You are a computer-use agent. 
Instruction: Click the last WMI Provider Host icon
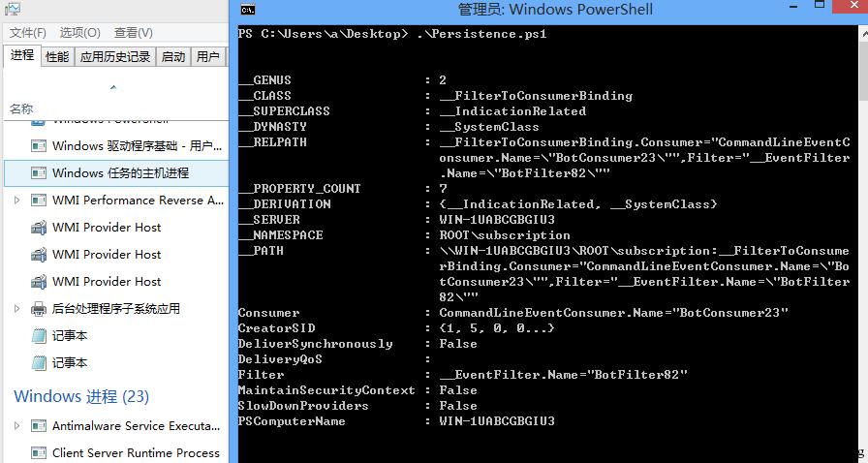tap(38, 282)
